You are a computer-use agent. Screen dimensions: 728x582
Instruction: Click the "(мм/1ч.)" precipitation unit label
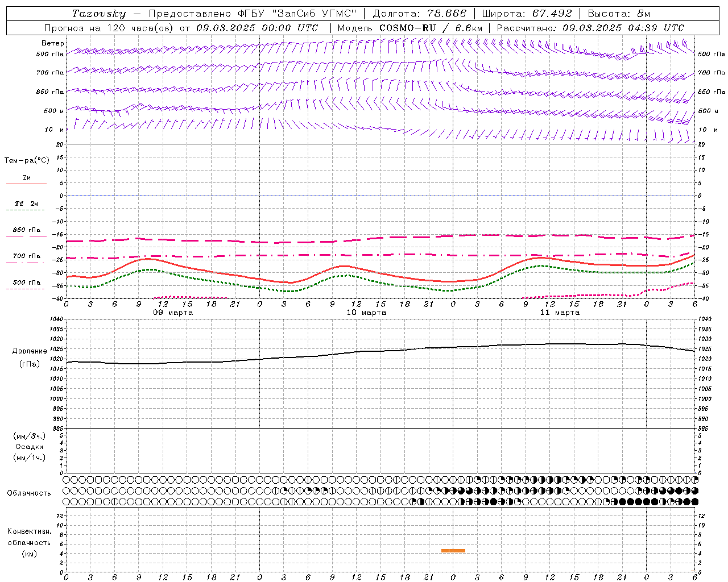(x=29, y=458)
